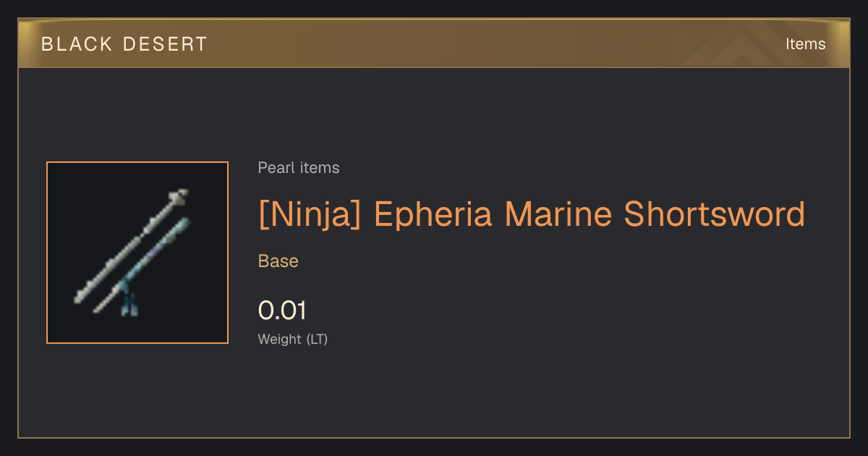Viewport: 868px width, 456px height.
Task: Click the teal blade in the item image
Action: tap(142, 264)
